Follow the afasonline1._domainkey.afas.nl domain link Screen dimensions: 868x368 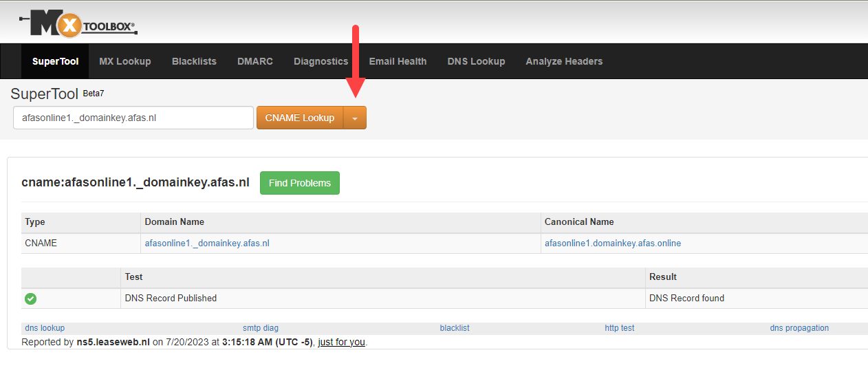(207, 243)
